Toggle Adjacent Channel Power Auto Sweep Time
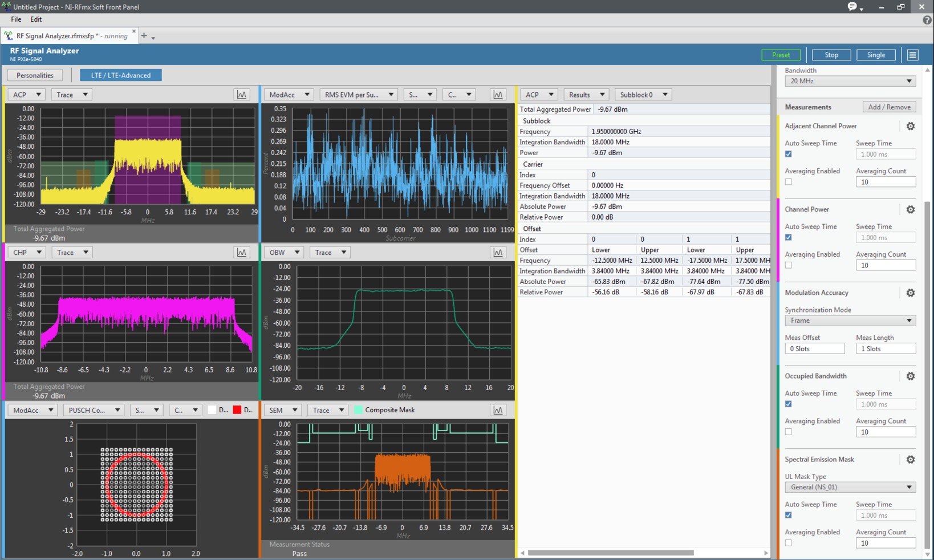 tap(788, 154)
